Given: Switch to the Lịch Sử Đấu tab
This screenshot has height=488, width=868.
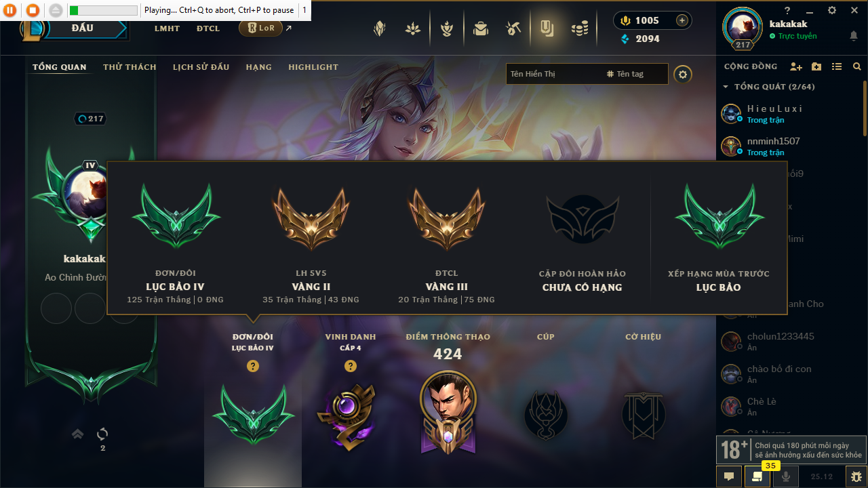Looking at the screenshot, I should pos(201,67).
